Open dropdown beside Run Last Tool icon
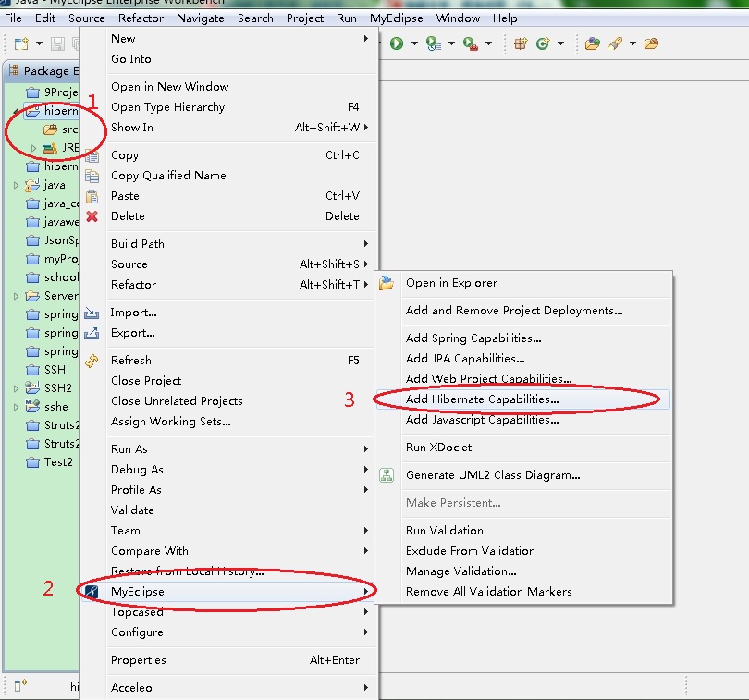Viewport: 749px width, 700px height. pyautogui.click(x=451, y=43)
